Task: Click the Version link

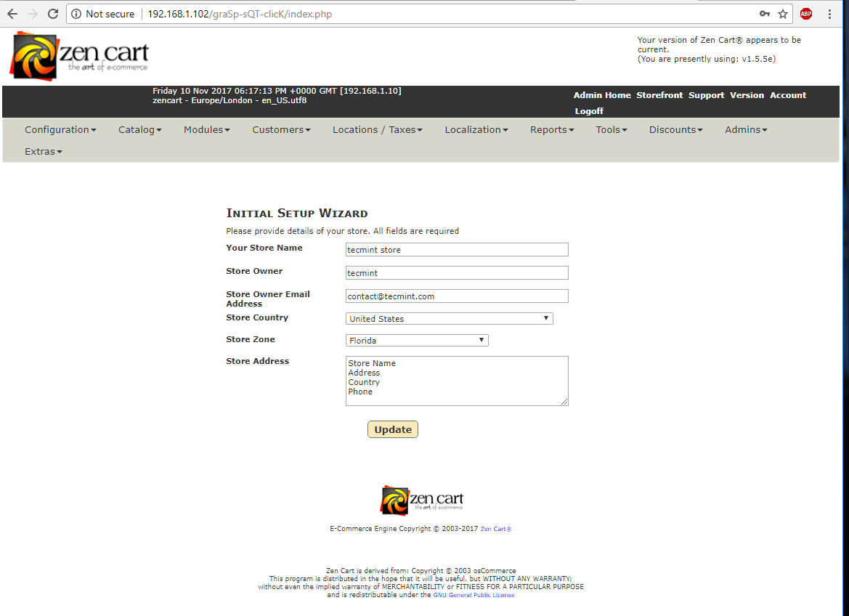Action: [747, 95]
